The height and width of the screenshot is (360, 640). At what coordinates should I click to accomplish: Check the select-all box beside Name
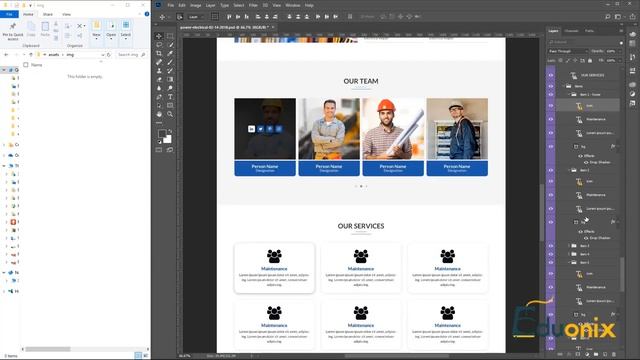(26, 65)
